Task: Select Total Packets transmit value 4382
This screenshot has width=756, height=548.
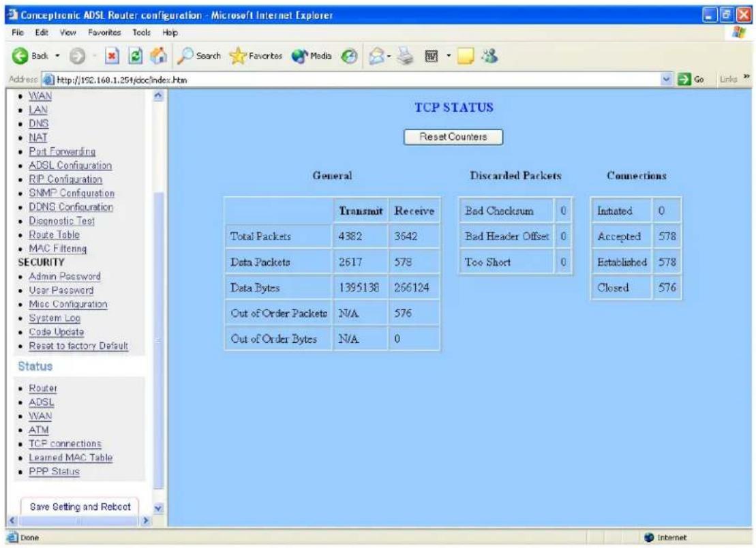Action: [x=350, y=236]
